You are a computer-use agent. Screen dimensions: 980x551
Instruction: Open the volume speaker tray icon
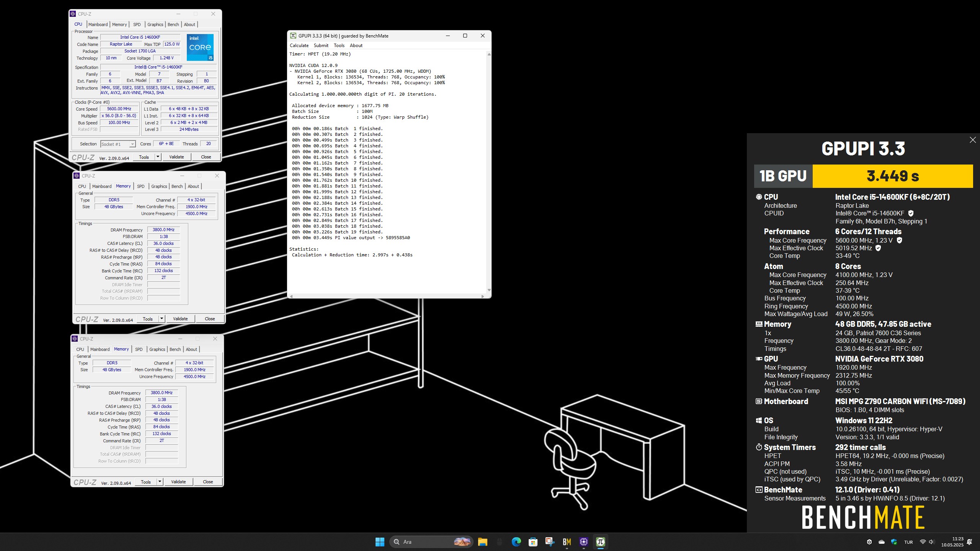[x=932, y=542]
